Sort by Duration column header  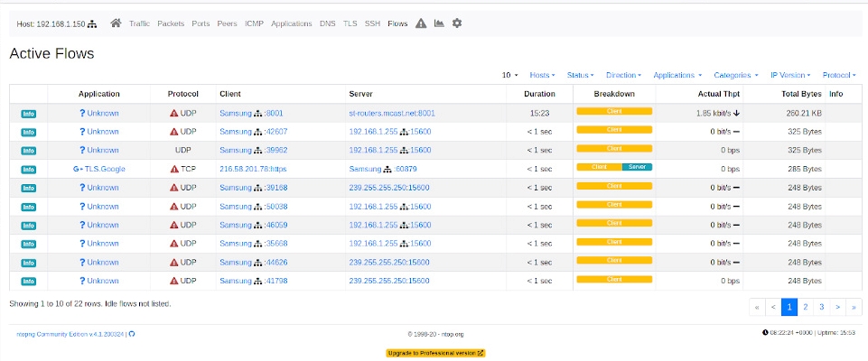[540, 94]
